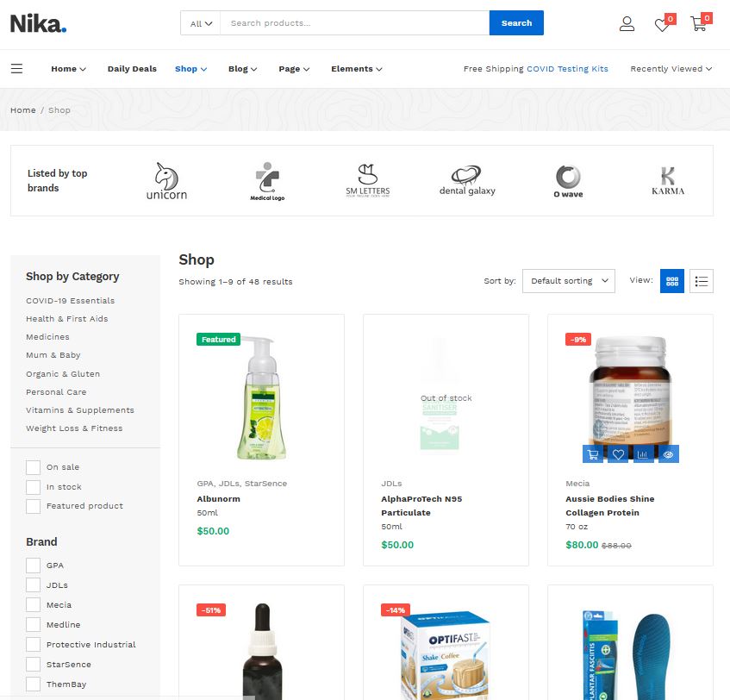Open the wishlist heart icon in header

[x=662, y=25]
